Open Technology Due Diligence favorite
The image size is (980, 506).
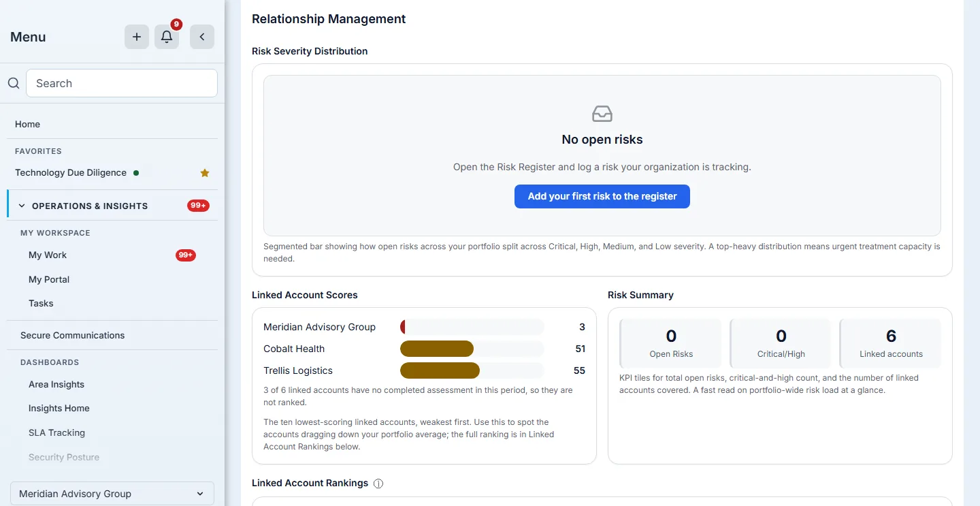click(71, 172)
